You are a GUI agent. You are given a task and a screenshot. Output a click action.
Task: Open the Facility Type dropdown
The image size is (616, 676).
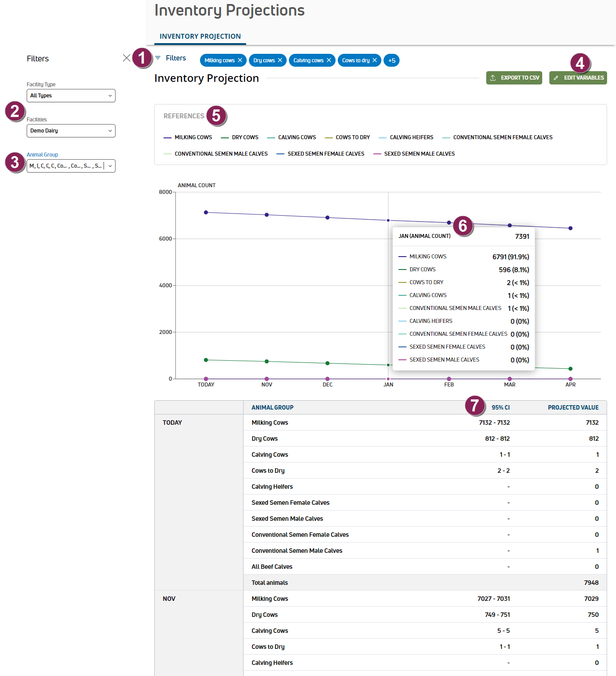point(71,96)
